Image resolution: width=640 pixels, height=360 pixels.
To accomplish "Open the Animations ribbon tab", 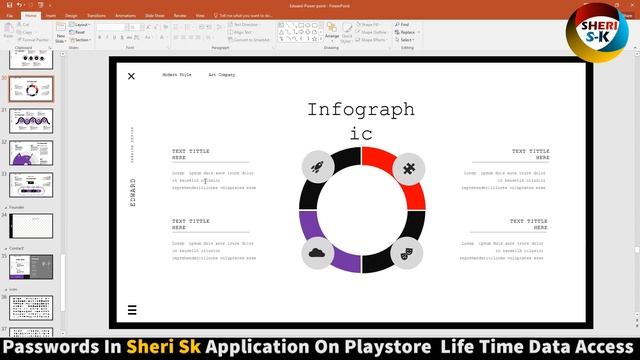I will click(125, 16).
